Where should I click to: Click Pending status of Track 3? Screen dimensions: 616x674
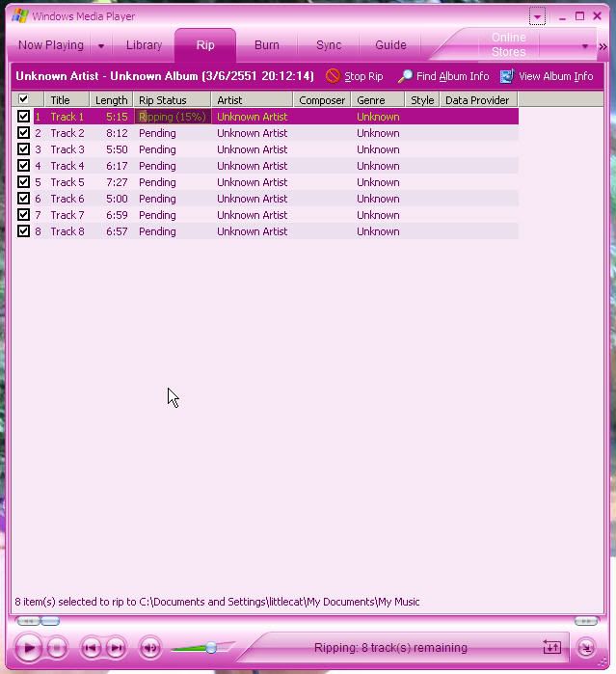(157, 149)
